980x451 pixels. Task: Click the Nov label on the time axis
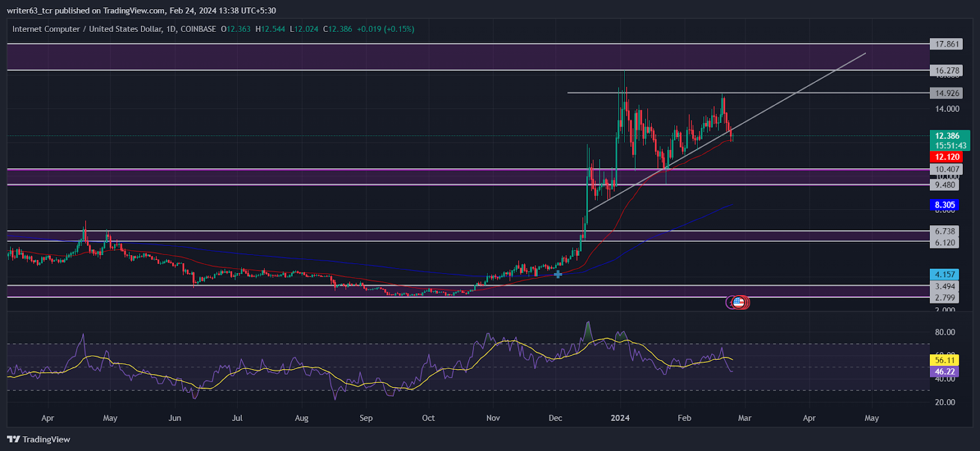[493, 418]
